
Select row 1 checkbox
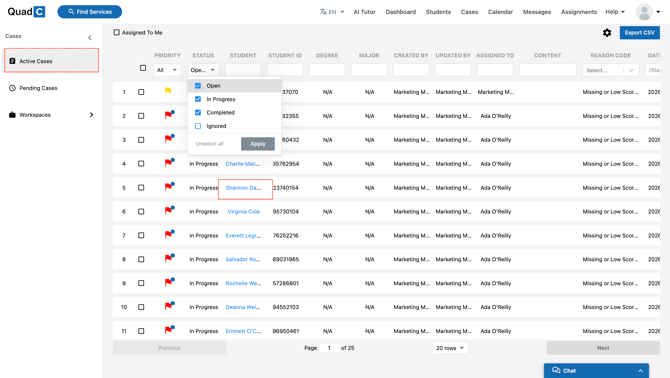(x=141, y=92)
